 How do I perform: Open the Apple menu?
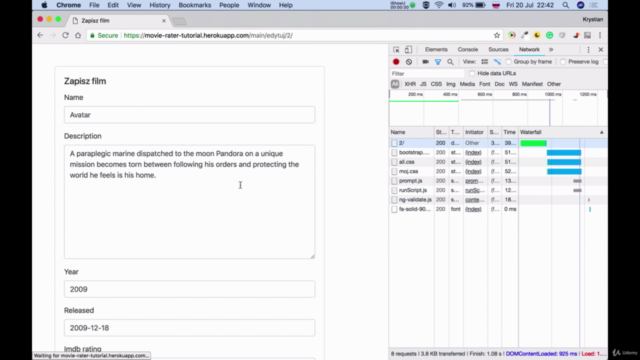point(44,5)
